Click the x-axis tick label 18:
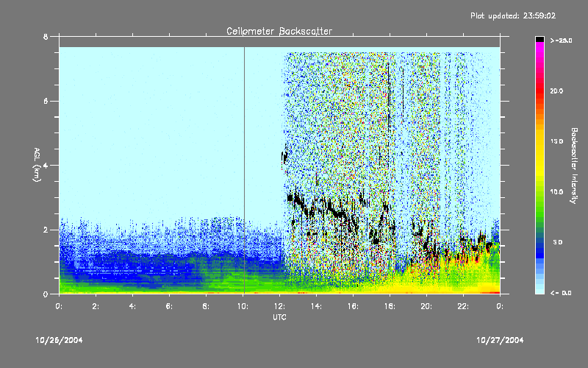588x368 pixels. pyautogui.click(x=390, y=306)
